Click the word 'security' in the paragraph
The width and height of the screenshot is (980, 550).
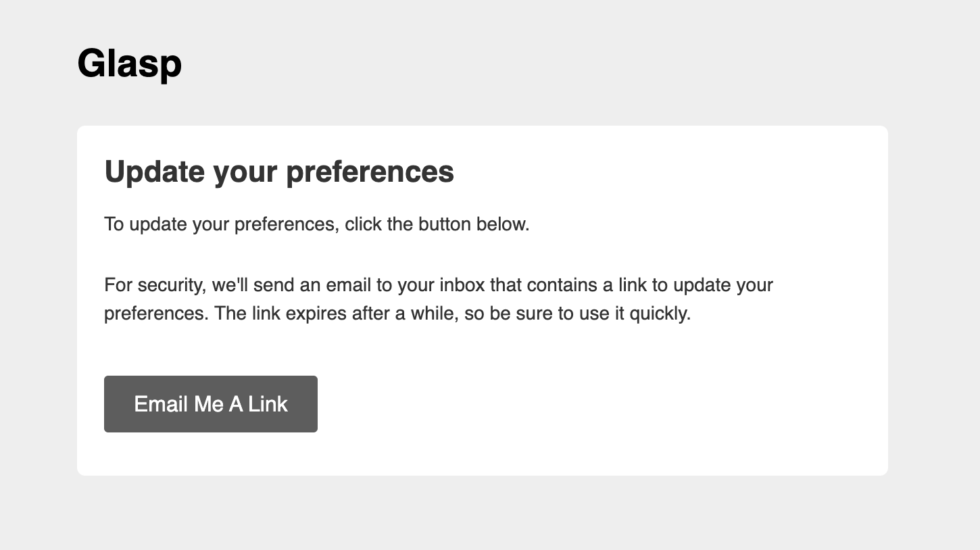click(171, 285)
